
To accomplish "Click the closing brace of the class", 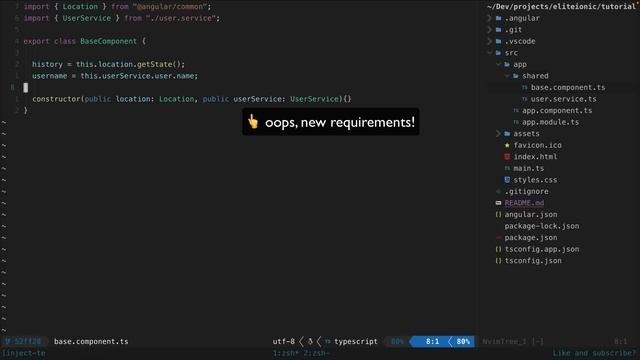I will point(25,111).
